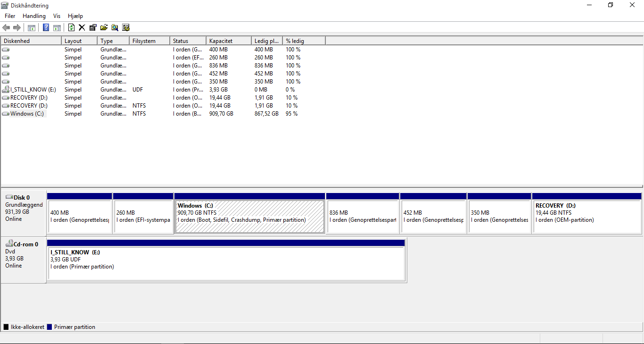Click the Diskhåndtering title bar app icon
Image resolution: width=644 pixels, height=344 pixels.
(5, 5)
